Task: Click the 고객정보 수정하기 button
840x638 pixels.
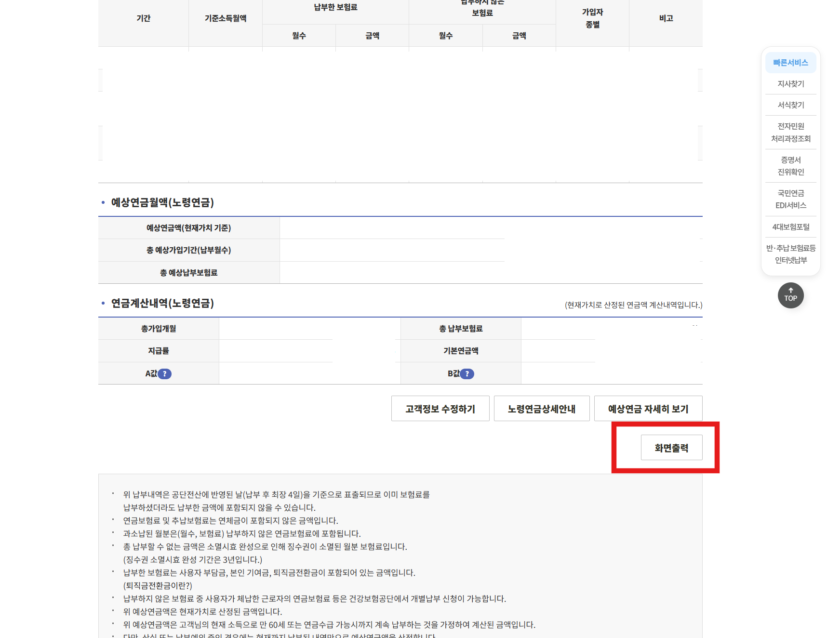Action: coord(440,408)
